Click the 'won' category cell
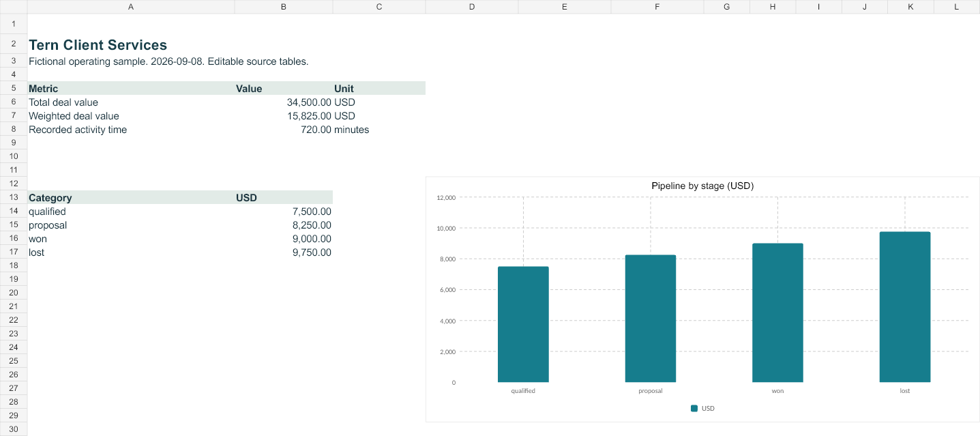Image resolution: width=980 pixels, height=436 pixels. point(131,239)
